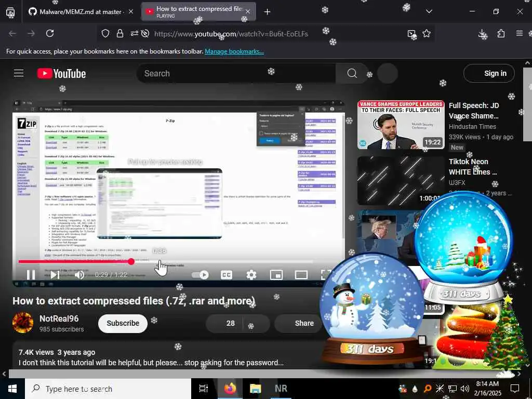This screenshot has width=532, height=399.
Task: Expand video description text
Action: (151, 363)
